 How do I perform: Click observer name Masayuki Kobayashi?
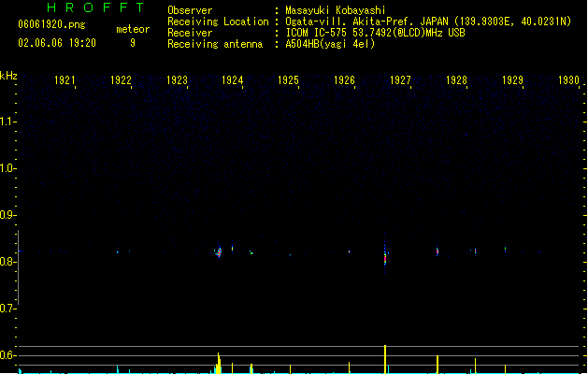pyautogui.click(x=336, y=10)
